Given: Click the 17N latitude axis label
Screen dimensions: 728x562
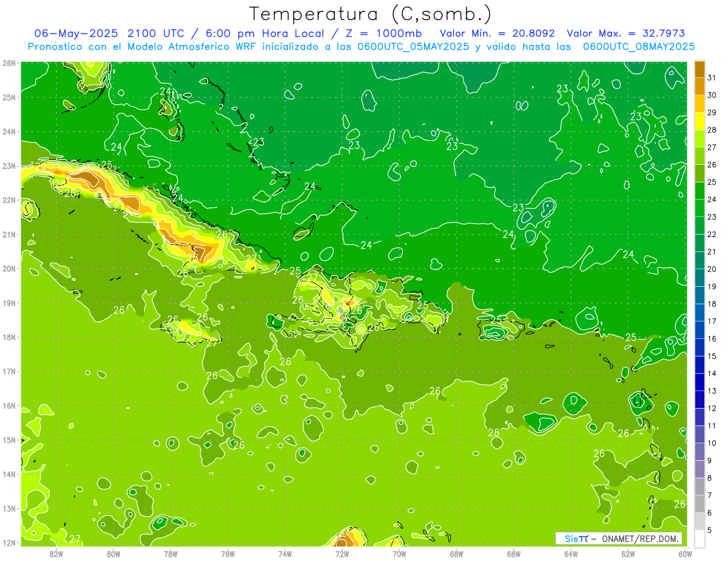Looking at the screenshot, I should tap(9, 371).
